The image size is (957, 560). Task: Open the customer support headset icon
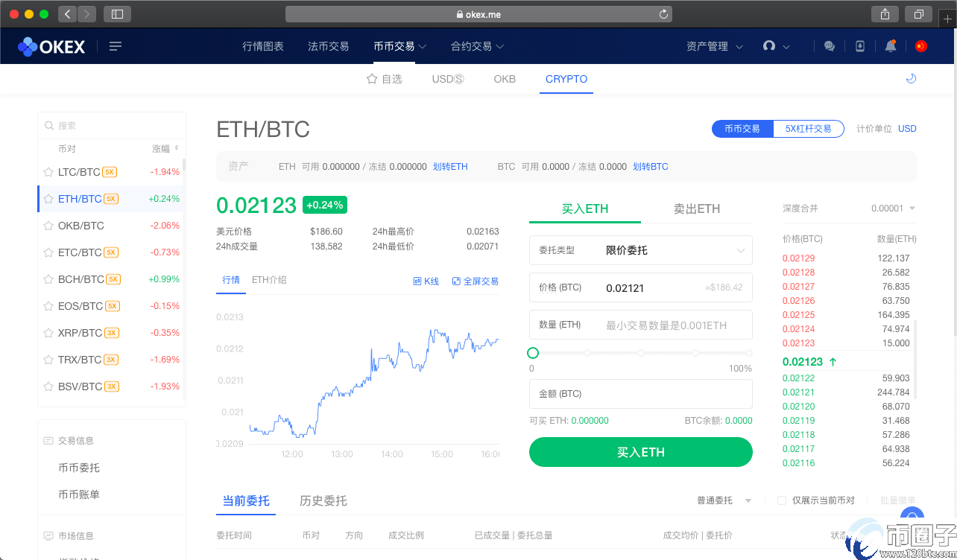click(x=769, y=46)
